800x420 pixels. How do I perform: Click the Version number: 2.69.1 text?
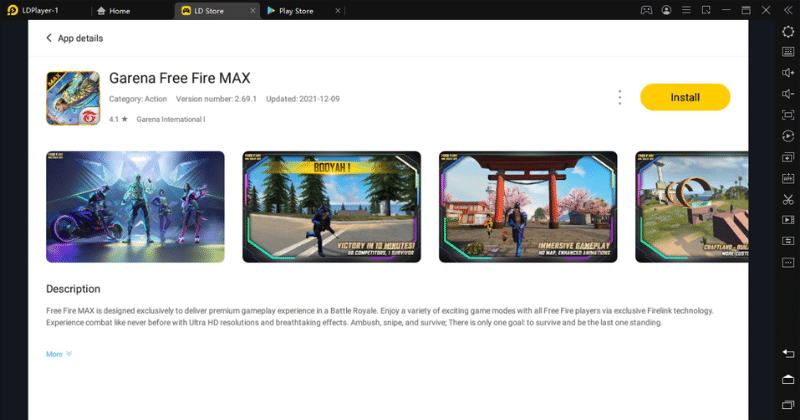[216, 99]
